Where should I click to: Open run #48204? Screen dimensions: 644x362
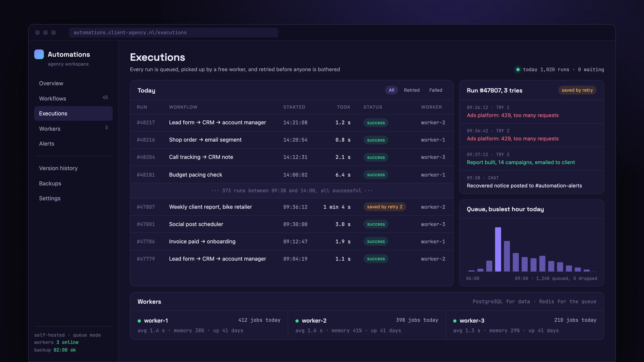(292, 157)
